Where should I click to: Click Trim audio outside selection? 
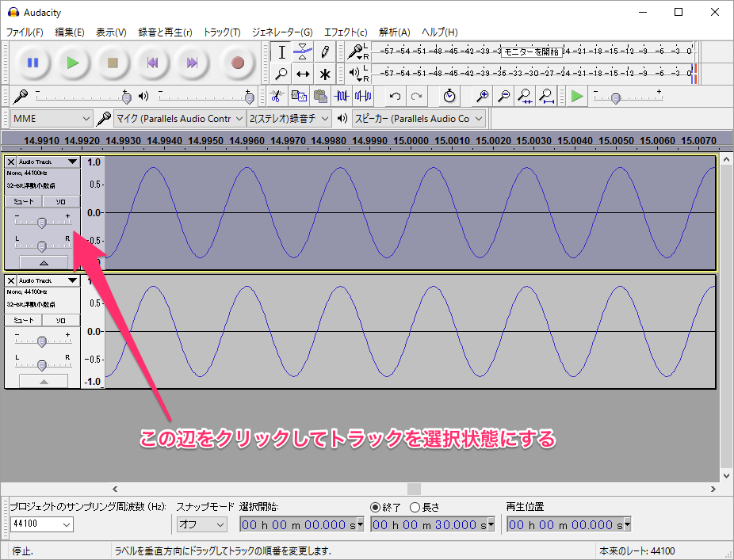tap(342, 97)
